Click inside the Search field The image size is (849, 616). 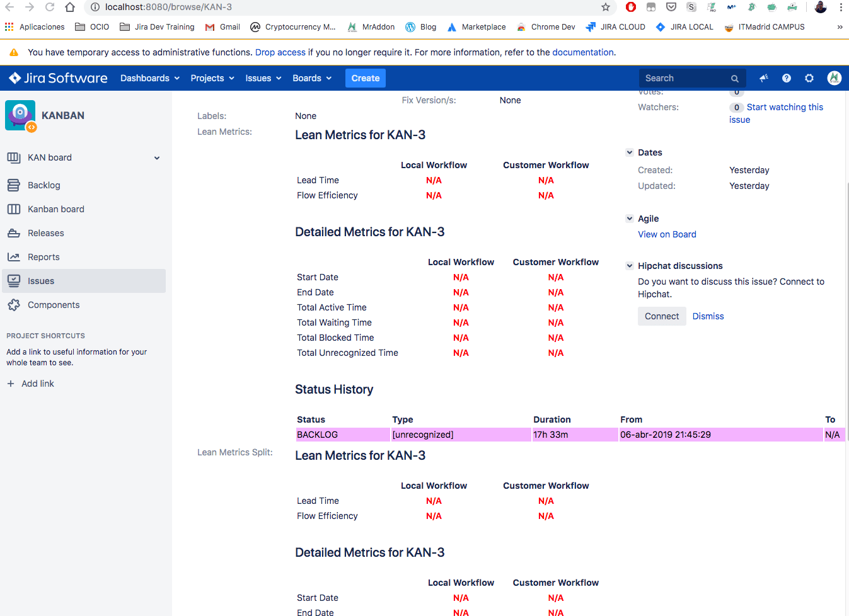click(x=684, y=78)
